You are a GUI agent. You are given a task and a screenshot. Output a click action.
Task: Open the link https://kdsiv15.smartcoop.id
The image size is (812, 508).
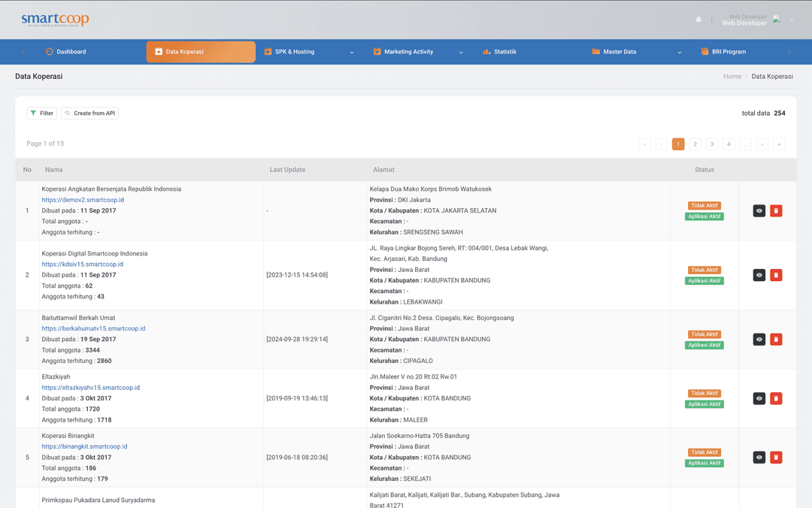pos(82,264)
